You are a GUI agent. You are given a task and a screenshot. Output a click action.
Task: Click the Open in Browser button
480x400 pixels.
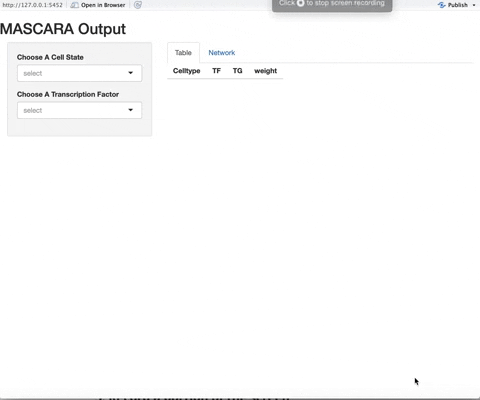(98, 5)
